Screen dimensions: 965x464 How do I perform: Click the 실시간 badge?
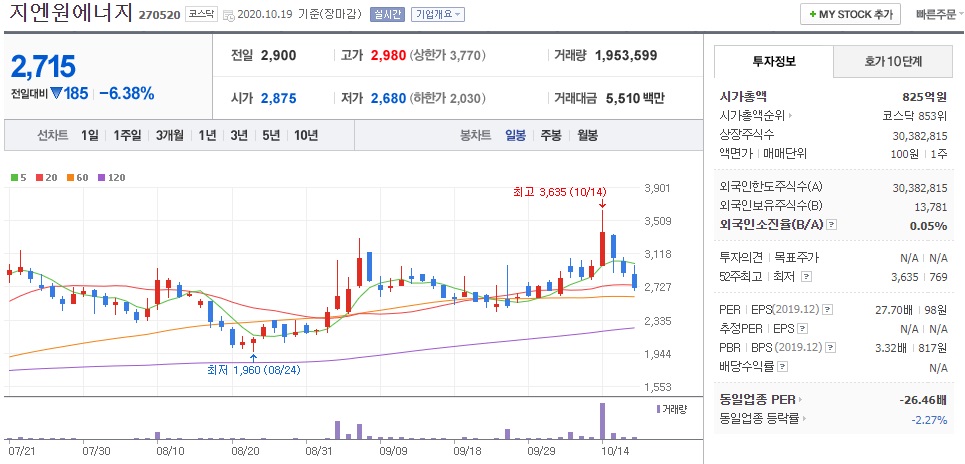click(387, 14)
